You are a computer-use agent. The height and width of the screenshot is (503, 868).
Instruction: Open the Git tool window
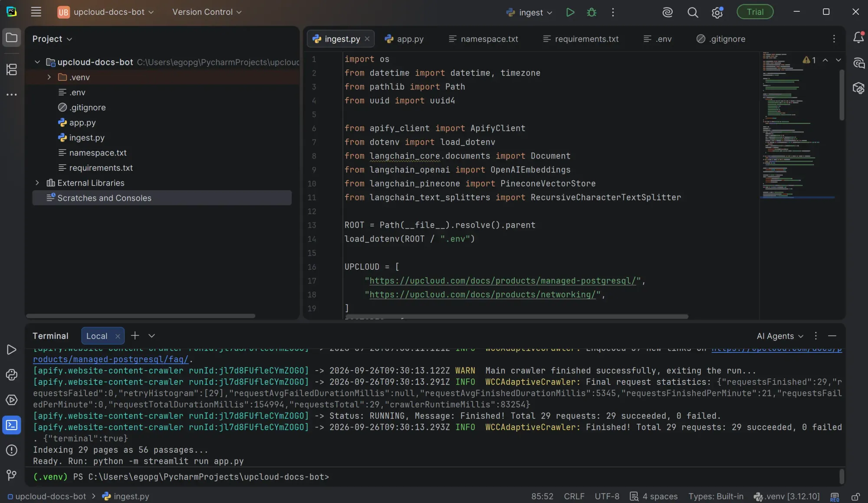pos(12,475)
